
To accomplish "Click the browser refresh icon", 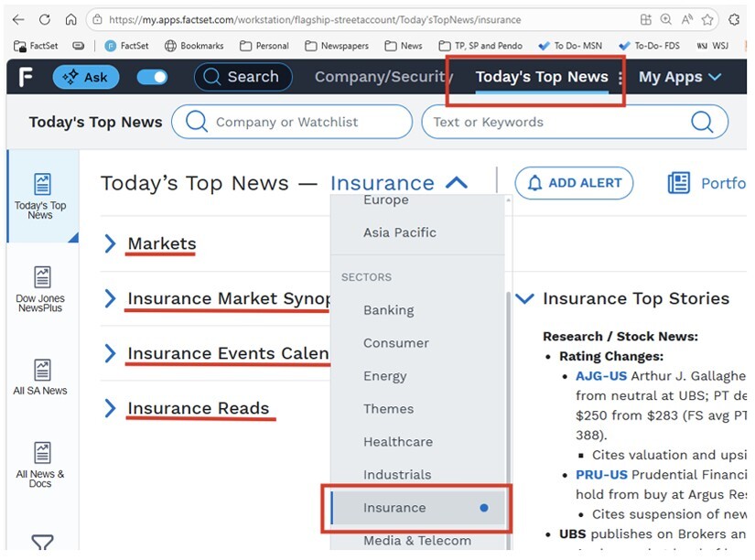I will pos(45,20).
